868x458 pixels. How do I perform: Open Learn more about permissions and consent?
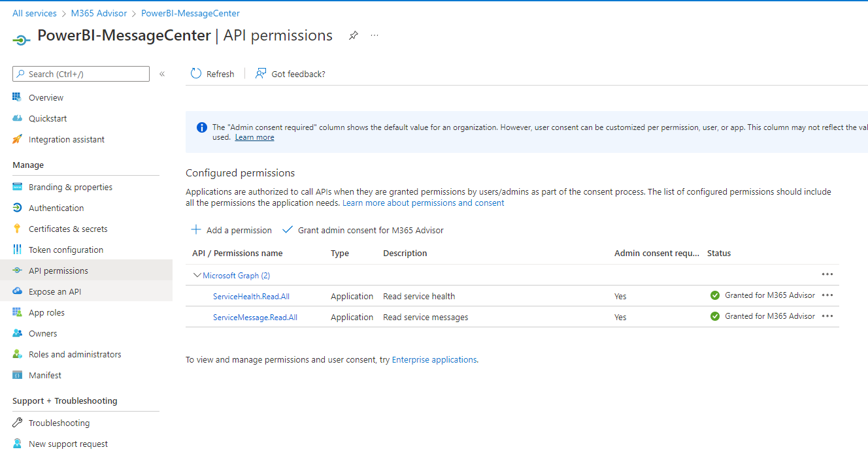click(424, 203)
